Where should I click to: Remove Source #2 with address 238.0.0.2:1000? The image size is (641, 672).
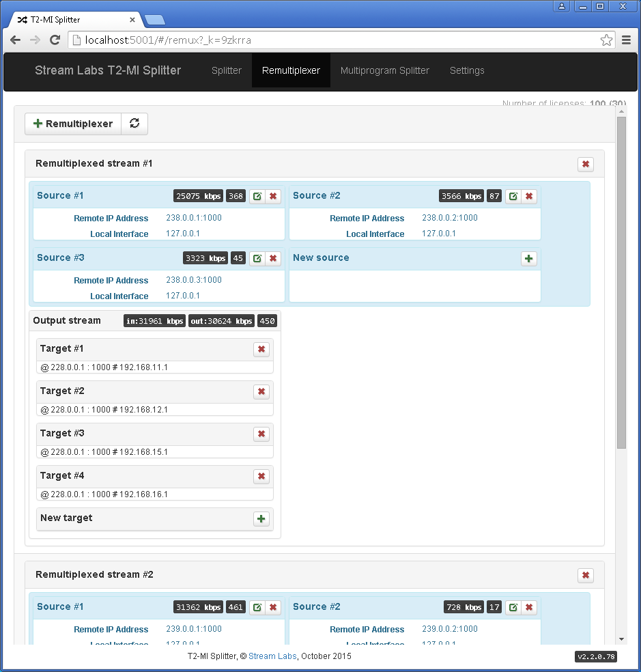tap(529, 196)
